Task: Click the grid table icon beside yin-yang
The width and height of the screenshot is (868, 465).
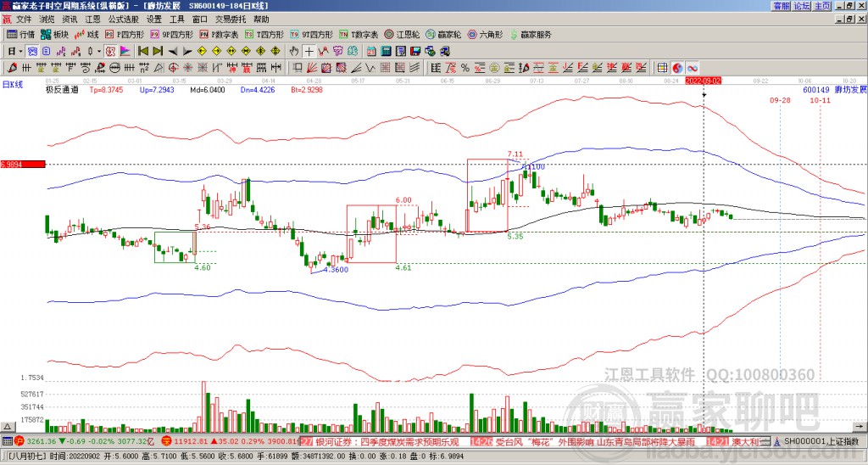Action: [x=663, y=68]
